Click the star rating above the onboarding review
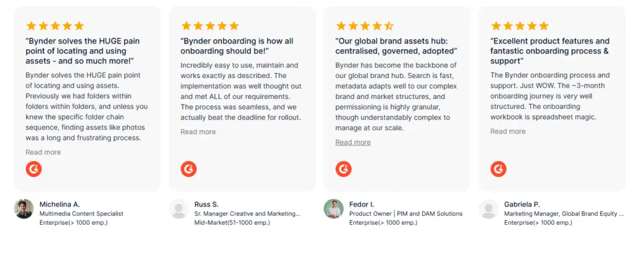The width and height of the screenshot is (644, 255). click(210, 26)
